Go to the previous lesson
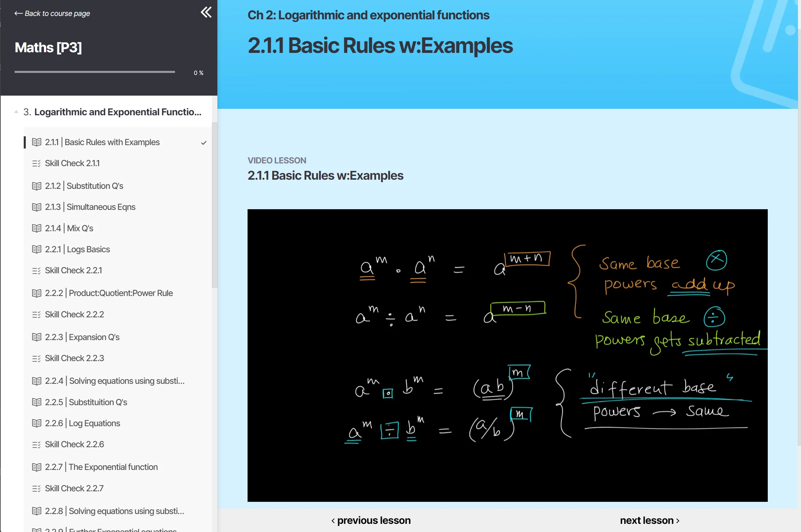The width and height of the screenshot is (801, 532). [371, 520]
